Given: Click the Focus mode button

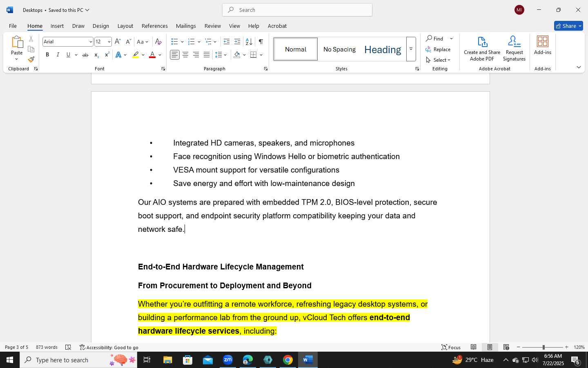Looking at the screenshot, I should click(451, 347).
